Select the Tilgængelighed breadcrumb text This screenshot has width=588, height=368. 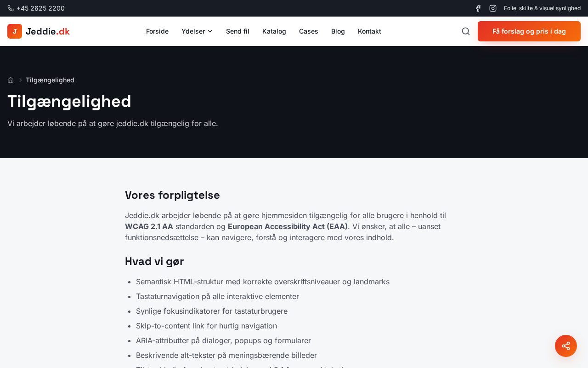pos(50,80)
